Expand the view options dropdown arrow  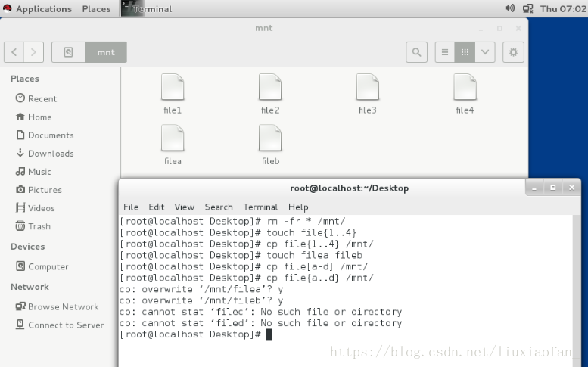click(x=485, y=52)
